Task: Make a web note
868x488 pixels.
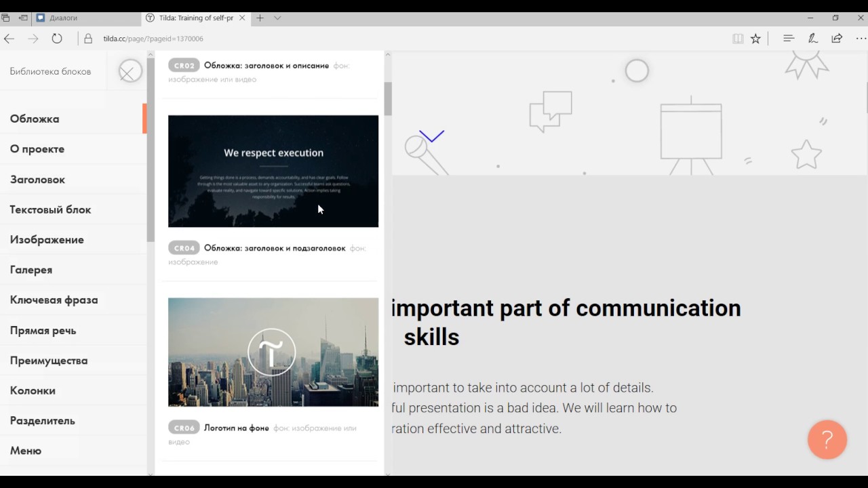Action: [812, 39]
